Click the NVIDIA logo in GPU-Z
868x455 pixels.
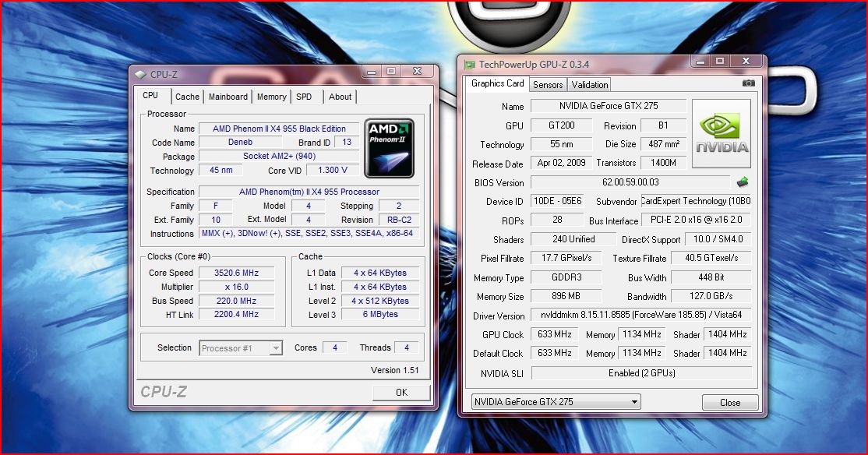tap(722, 133)
